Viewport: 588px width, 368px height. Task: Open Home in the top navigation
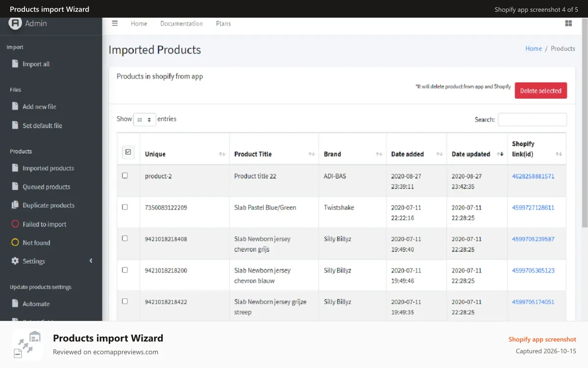[139, 24]
